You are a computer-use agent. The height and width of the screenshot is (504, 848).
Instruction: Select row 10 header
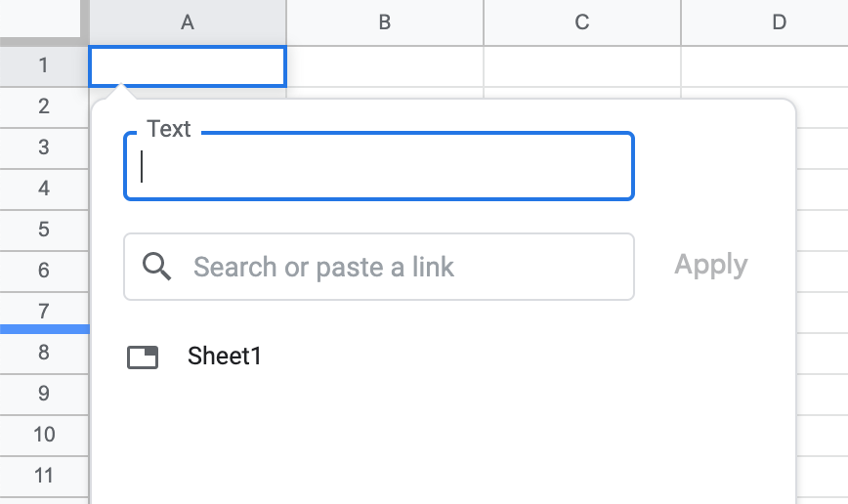tap(44, 435)
